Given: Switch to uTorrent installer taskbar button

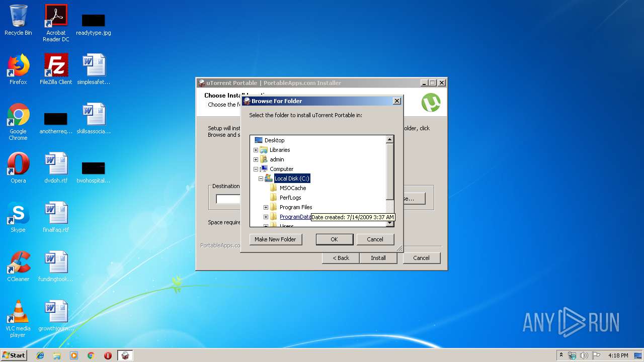Looking at the screenshot, I should point(125,355).
